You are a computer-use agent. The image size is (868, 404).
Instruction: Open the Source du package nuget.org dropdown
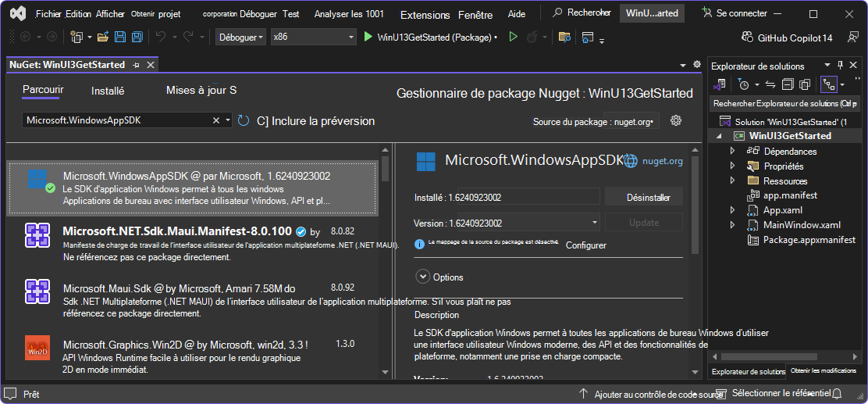631,121
